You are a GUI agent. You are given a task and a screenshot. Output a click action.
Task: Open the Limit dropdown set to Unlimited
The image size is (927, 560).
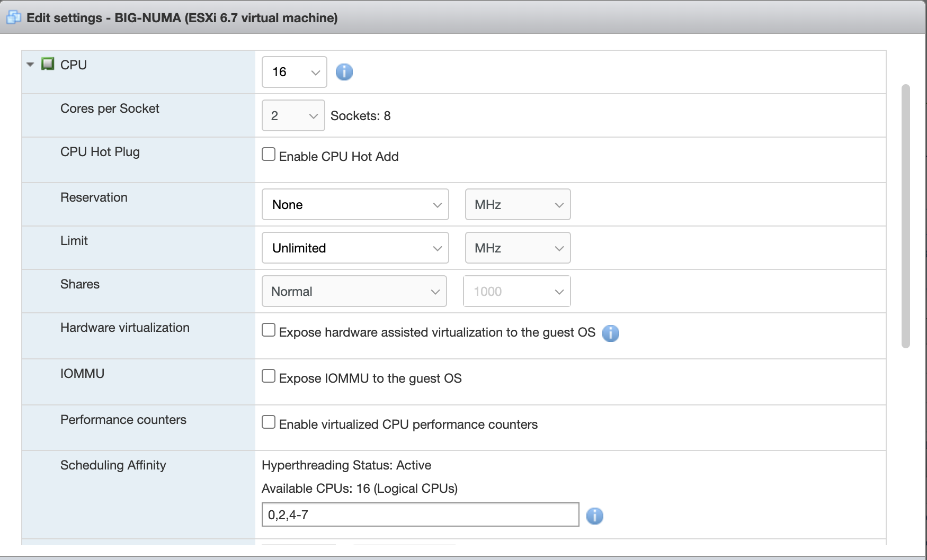[x=355, y=248]
